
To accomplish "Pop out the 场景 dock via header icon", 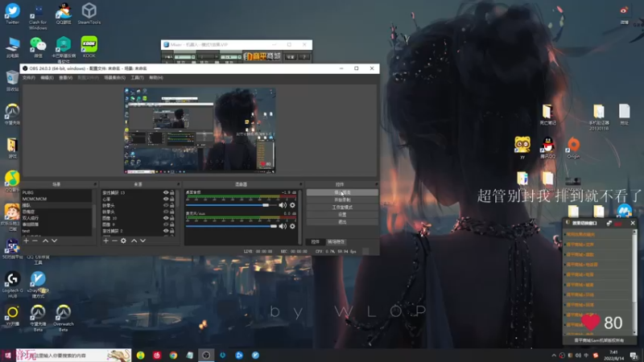I will (x=95, y=184).
